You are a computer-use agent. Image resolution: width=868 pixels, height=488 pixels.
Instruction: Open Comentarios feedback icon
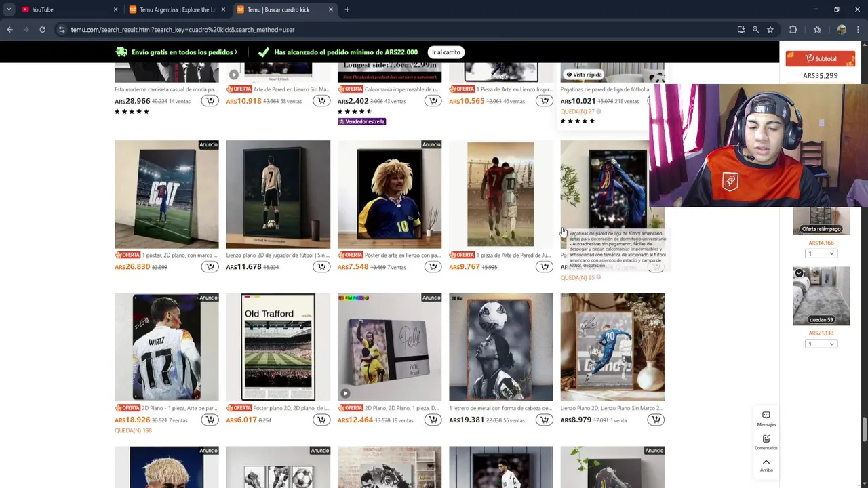click(766, 442)
